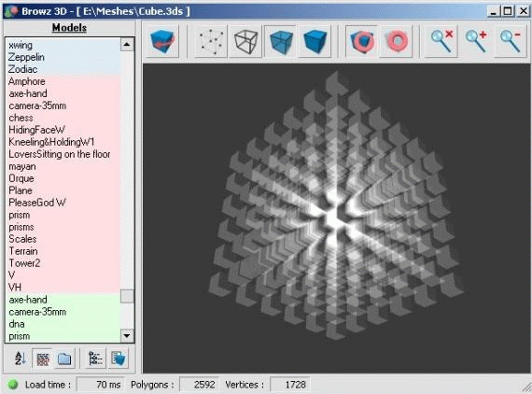This screenshot has height=394, width=532.
Task: Select prism in the green section
Action: [63, 336]
